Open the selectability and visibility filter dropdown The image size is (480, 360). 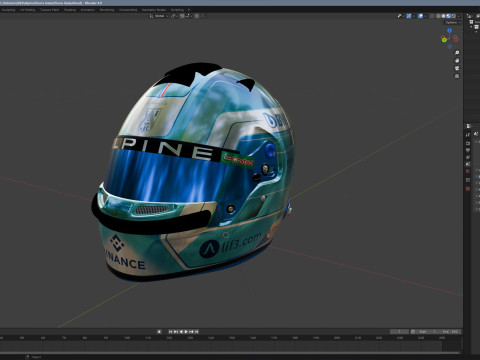click(x=401, y=16)
